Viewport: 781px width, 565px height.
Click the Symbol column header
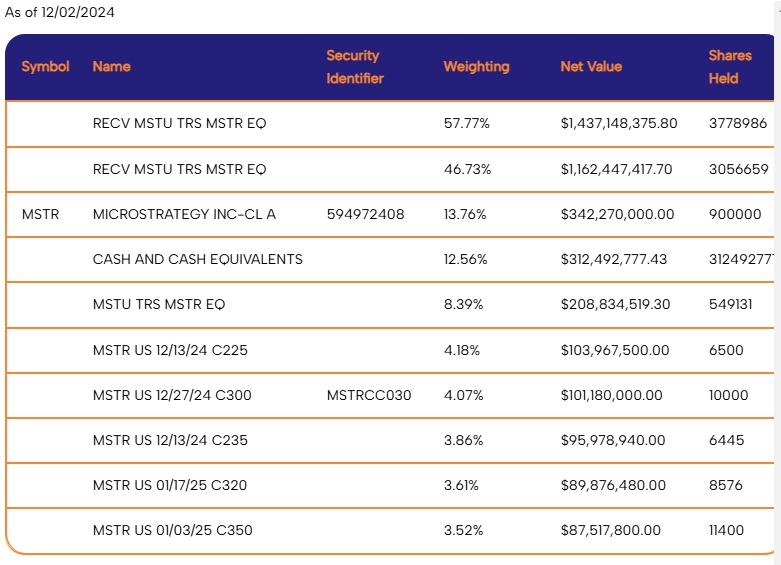45,67
